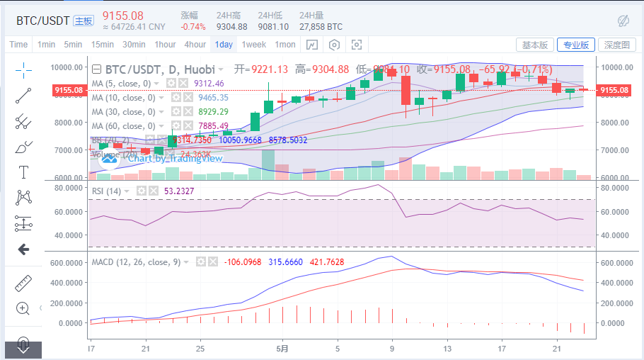Image resolution: width=644 pixels, height=360 pixels.
Task: Open settings for MA 60 indicator
Action: pyautogui.click(x=176, y=125)
